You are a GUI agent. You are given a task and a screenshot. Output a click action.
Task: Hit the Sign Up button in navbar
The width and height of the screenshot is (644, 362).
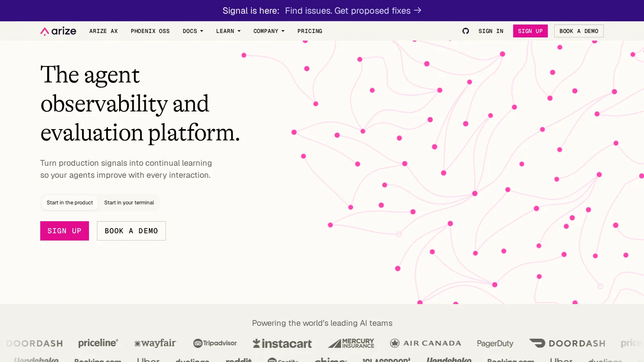coord(530,31)
